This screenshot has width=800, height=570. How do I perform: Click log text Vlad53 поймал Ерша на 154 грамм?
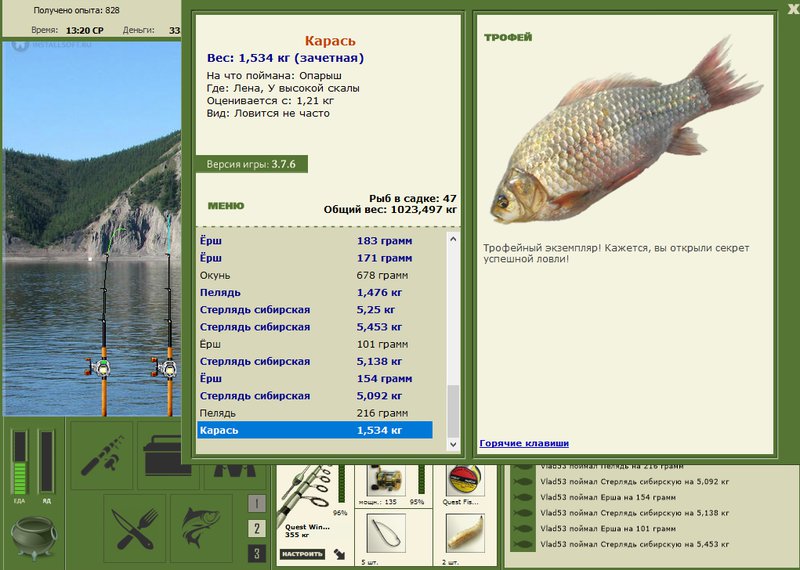click(x=608, y=497)
